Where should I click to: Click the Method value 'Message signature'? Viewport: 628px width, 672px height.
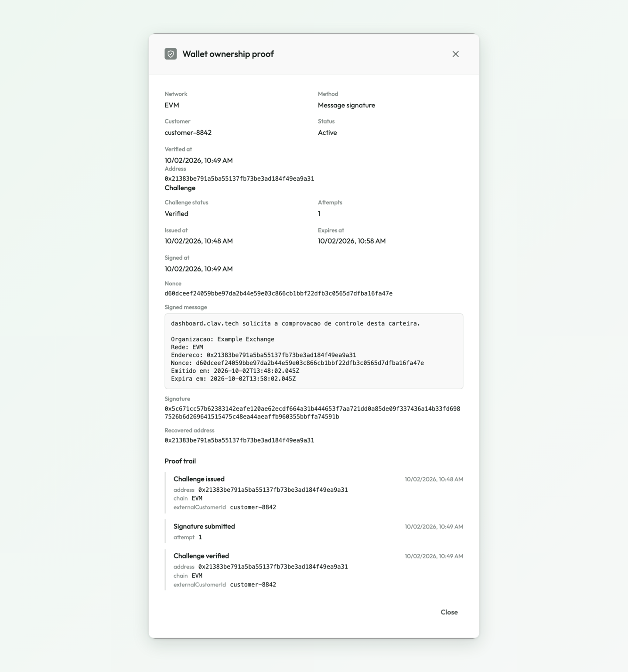click(346, 105)
